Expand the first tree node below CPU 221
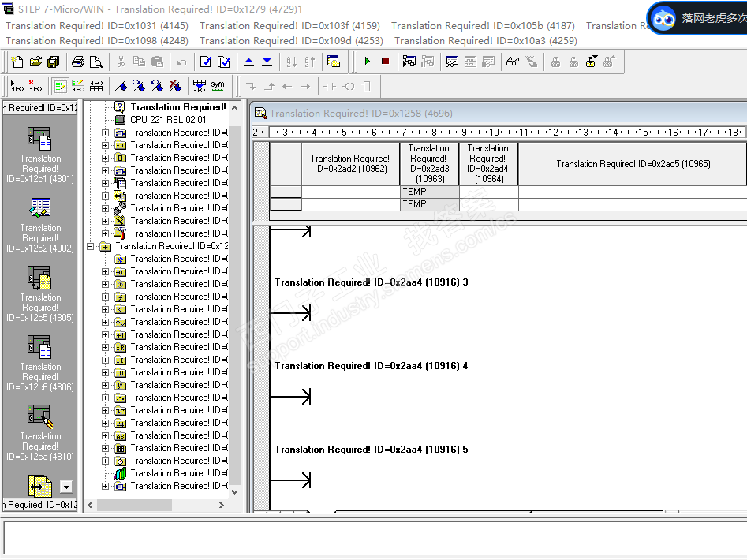 (x=105, y=133)
